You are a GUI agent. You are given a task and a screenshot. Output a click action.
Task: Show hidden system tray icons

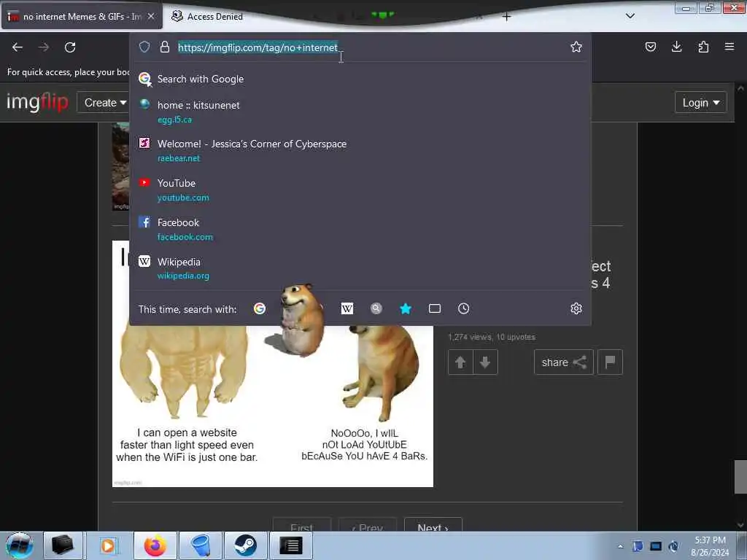point(620,546)
